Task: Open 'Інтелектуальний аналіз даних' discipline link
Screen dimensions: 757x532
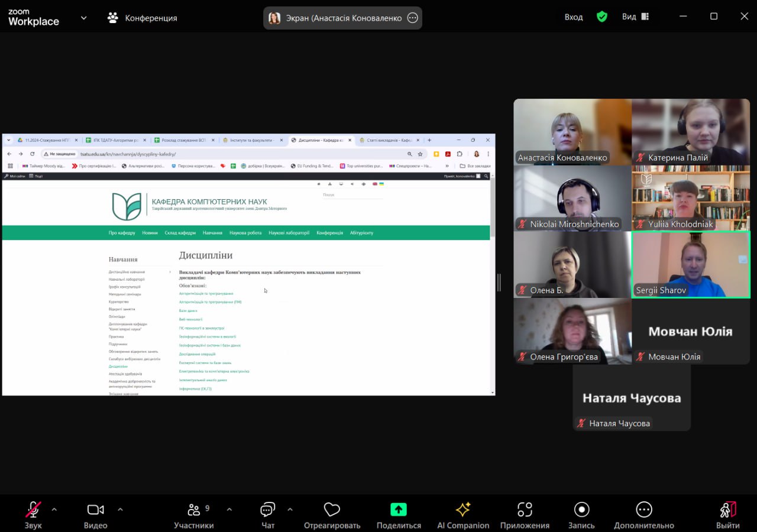Action: coord(203,380)
